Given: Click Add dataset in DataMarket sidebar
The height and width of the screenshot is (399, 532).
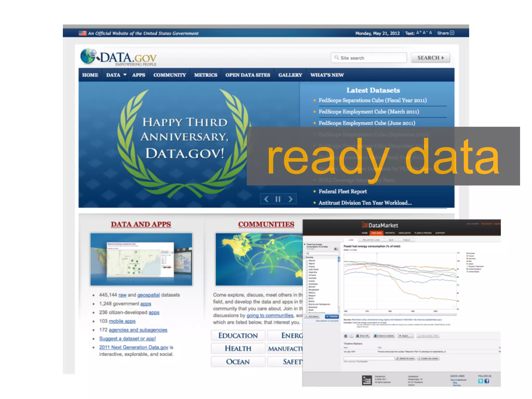Looking at the screenshot, I should (x=312, y=316).
